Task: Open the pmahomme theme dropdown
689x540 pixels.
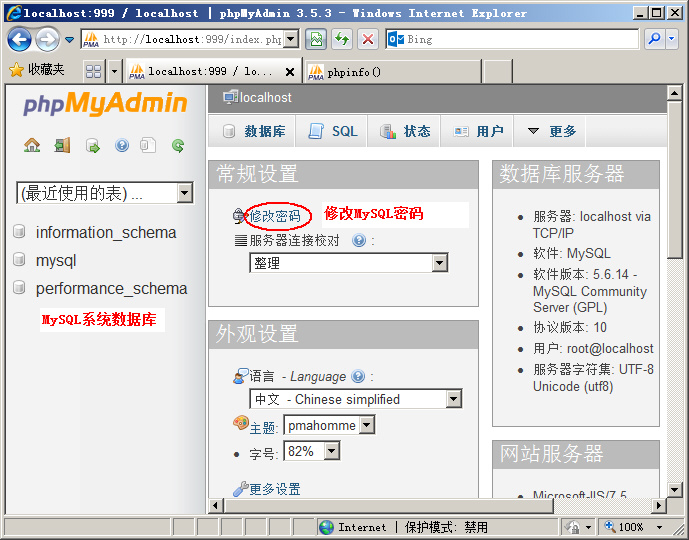Action: coord(367,425)
